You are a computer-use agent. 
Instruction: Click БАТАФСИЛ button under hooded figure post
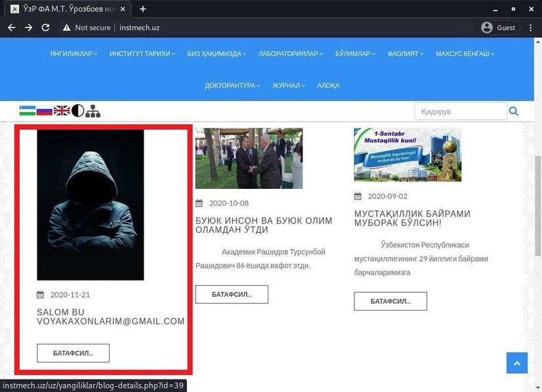[73, 353]
